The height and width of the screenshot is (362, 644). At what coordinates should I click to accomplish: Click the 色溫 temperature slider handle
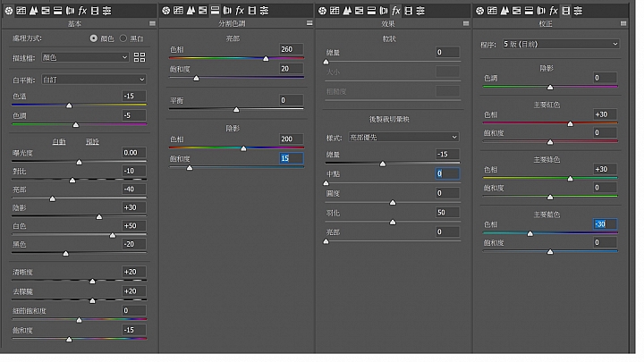(69, 105)
